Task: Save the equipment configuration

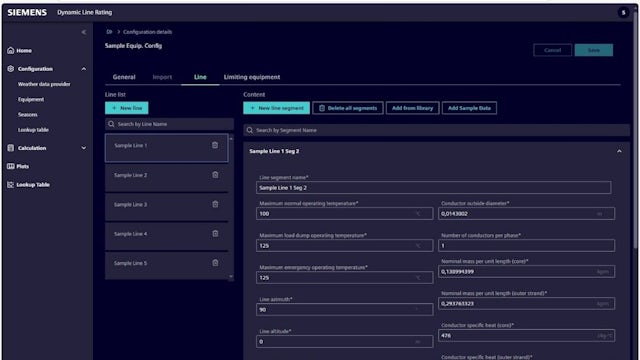Action: coord(593,50)
